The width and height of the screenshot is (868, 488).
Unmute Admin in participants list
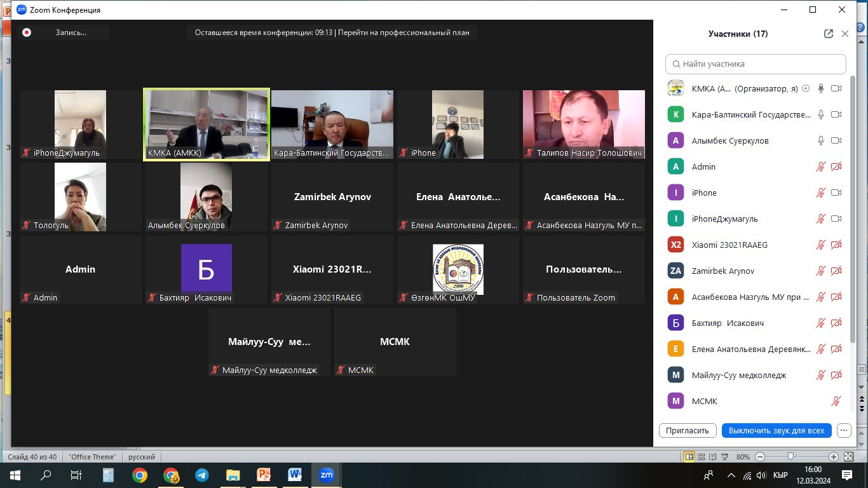click(821, 166)
